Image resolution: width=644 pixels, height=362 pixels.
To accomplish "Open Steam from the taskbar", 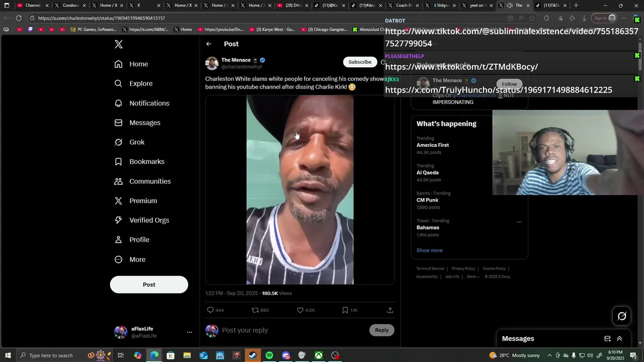I will tap(253, 355).
